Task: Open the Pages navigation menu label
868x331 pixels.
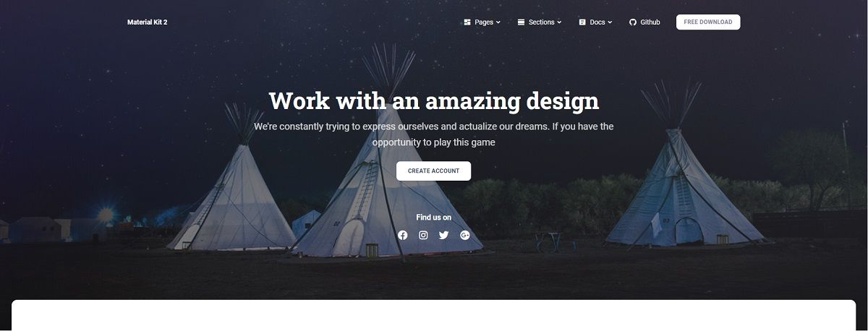Action: point(484,22)
